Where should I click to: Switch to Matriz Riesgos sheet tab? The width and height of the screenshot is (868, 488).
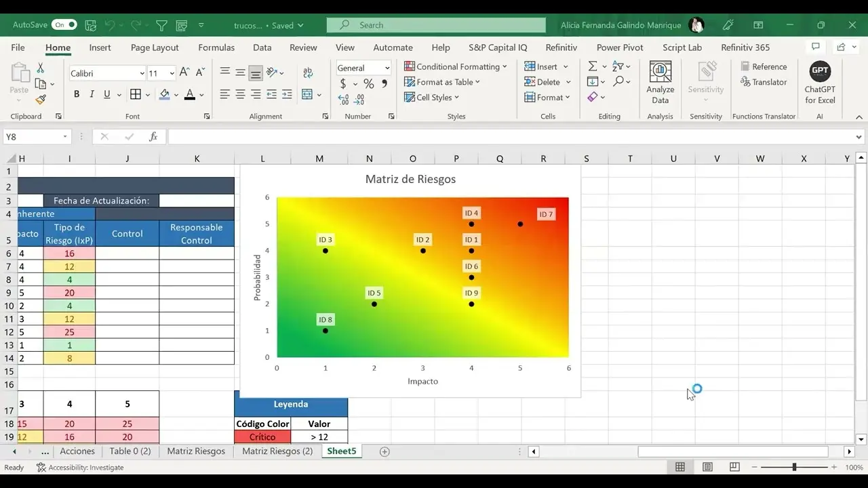196,451
